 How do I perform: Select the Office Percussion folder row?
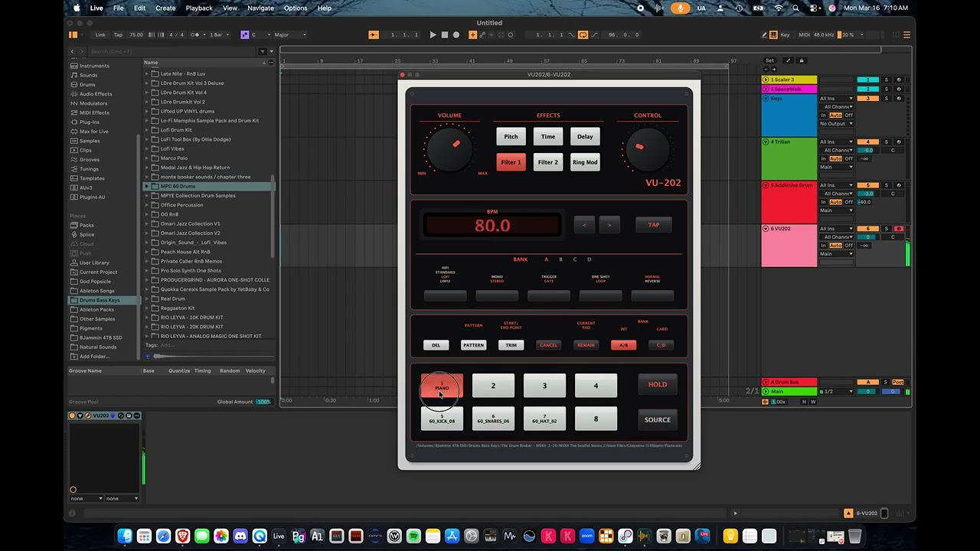tap(207, 205)
